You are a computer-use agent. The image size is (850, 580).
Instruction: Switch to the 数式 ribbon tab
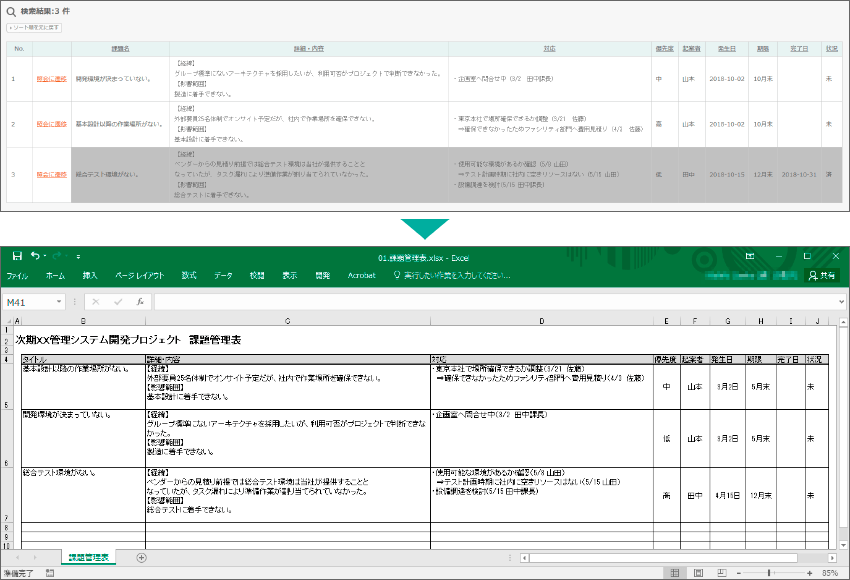189,275
